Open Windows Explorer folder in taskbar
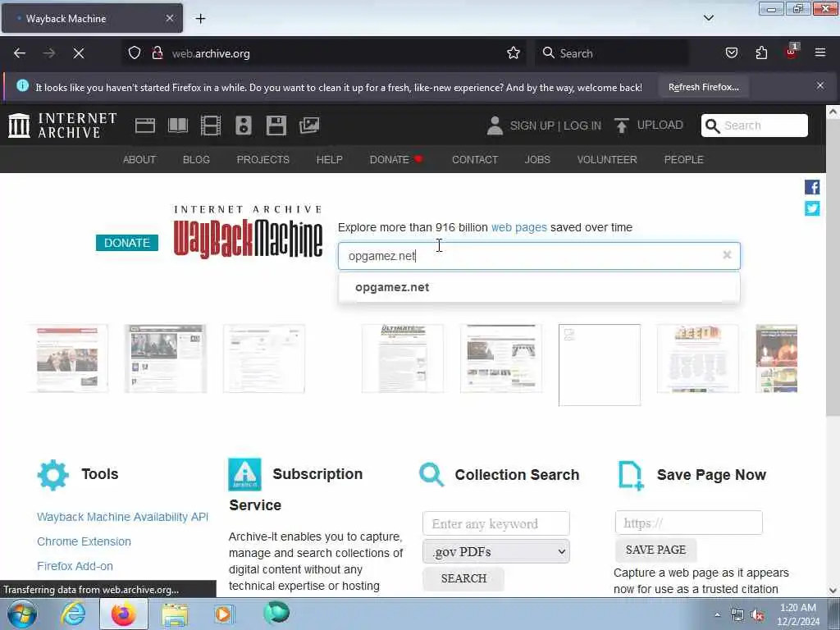This screenshot has width=840, height=630. pyautogui.click(x=175, y=614)
